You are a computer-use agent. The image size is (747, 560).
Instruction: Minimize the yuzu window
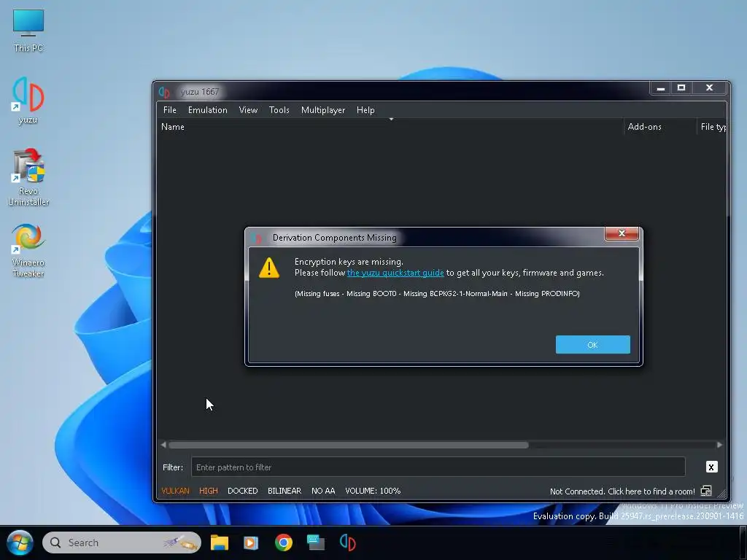pyautogui.click(x=660, y=88)
